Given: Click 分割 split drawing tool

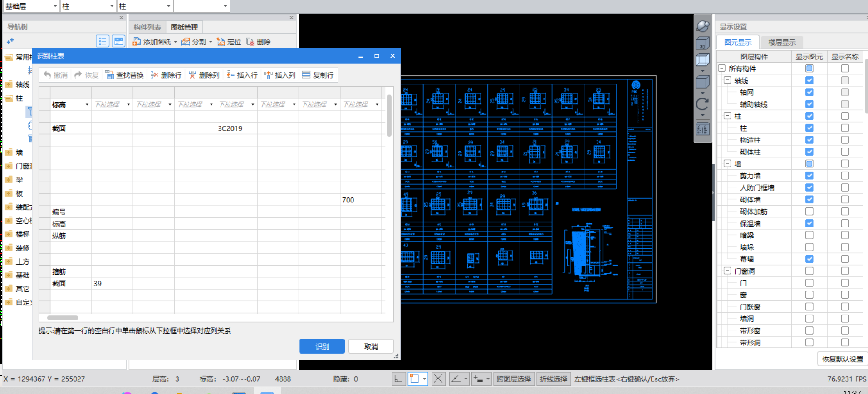Looking at the screenshot, I should pos(194,42).
